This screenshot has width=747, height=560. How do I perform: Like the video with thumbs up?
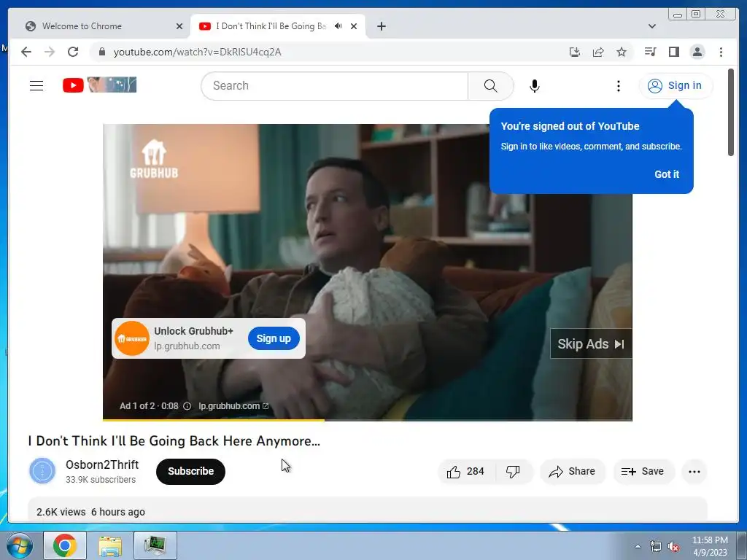[x=465, y=472]
